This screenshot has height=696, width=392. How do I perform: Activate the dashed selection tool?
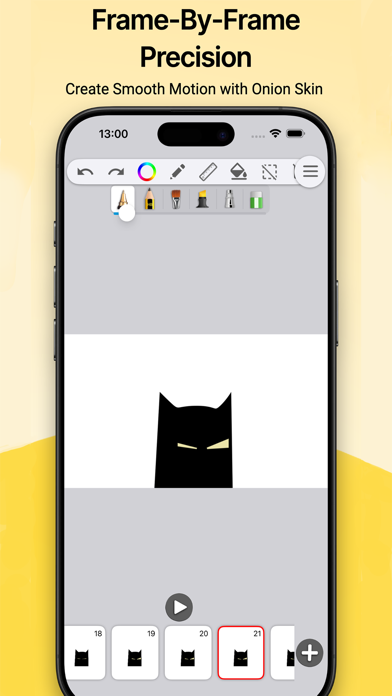[x=269, y=172]
